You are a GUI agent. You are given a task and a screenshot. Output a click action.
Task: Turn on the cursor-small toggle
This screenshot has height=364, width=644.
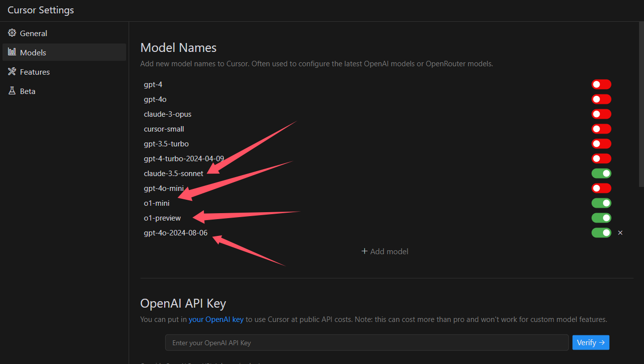[601, 129]
